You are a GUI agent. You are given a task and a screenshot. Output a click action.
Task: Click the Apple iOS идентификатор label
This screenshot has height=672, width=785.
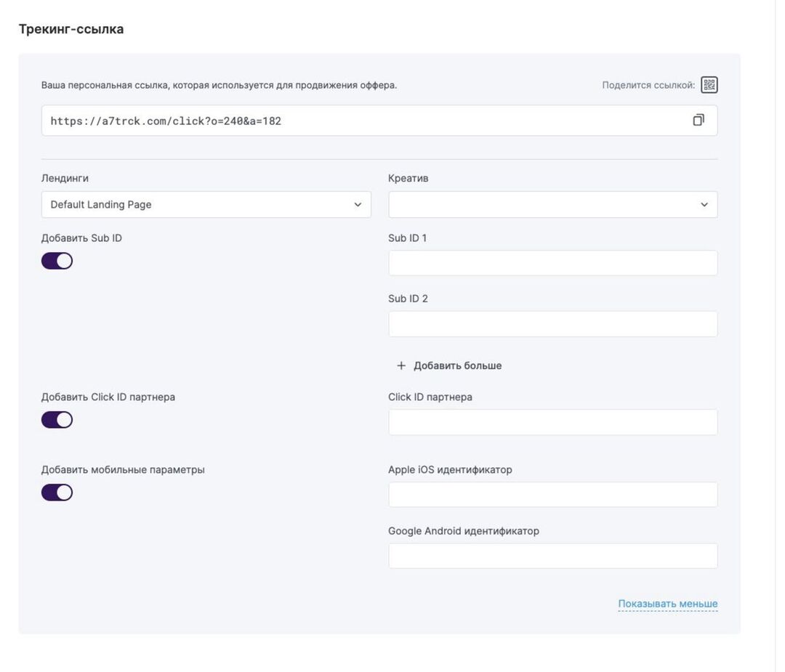[450, 469]
